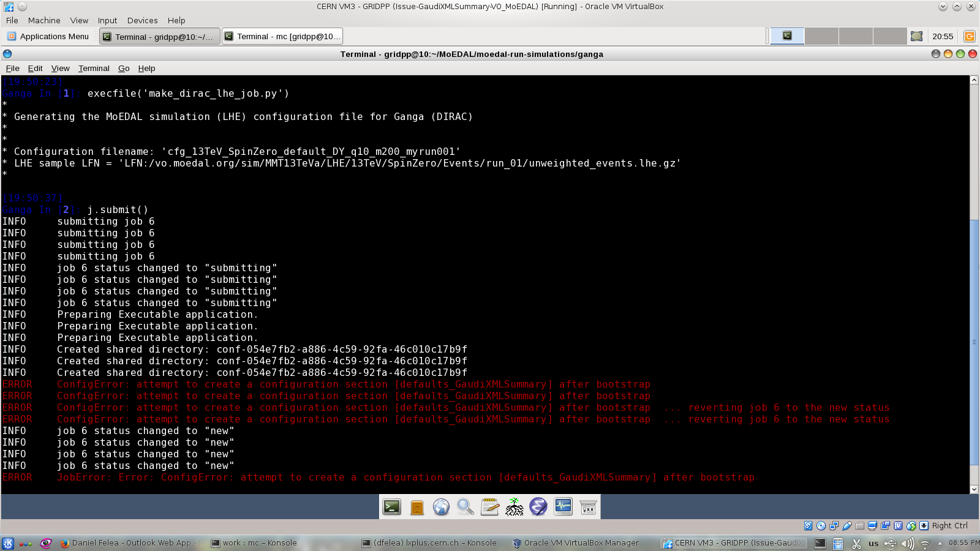The image size is (980, 551).
Task: Switch to the 'Terminal - mc' taskbar window
Action: (282, 37)
